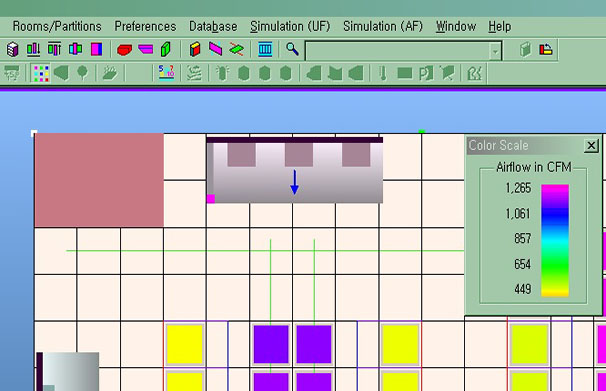Click the numbered color scale icon
606x391 pixels.
coord(167,72)
